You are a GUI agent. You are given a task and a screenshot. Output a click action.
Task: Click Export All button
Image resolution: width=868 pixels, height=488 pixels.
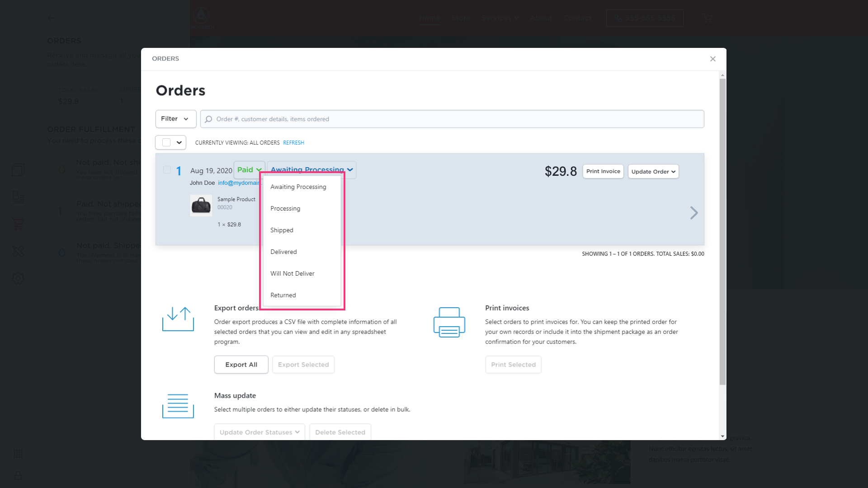[x=241, y=365]
